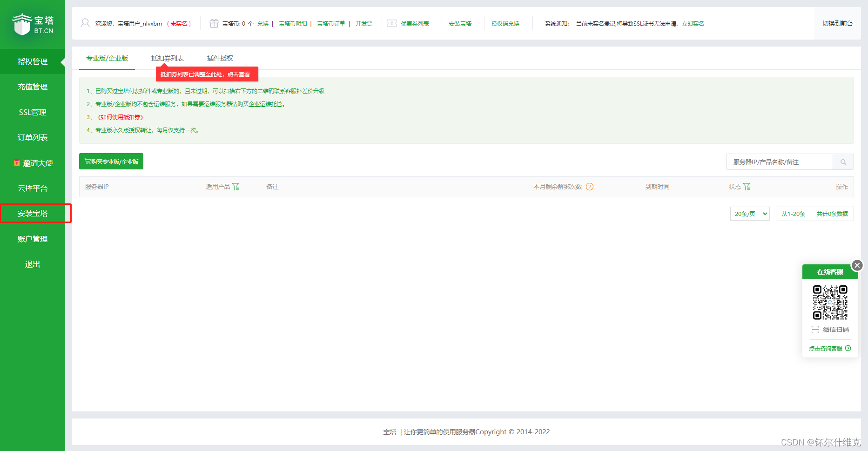Viewport: 868px width, 451px height.
Task: Click the 兑换 link
Action: 263,23
